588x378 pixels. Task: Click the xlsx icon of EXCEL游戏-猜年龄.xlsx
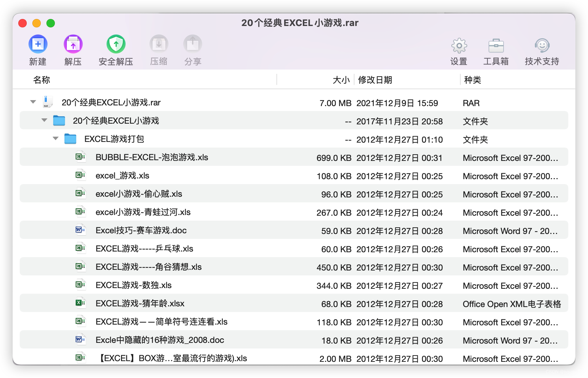coord(81,303)
